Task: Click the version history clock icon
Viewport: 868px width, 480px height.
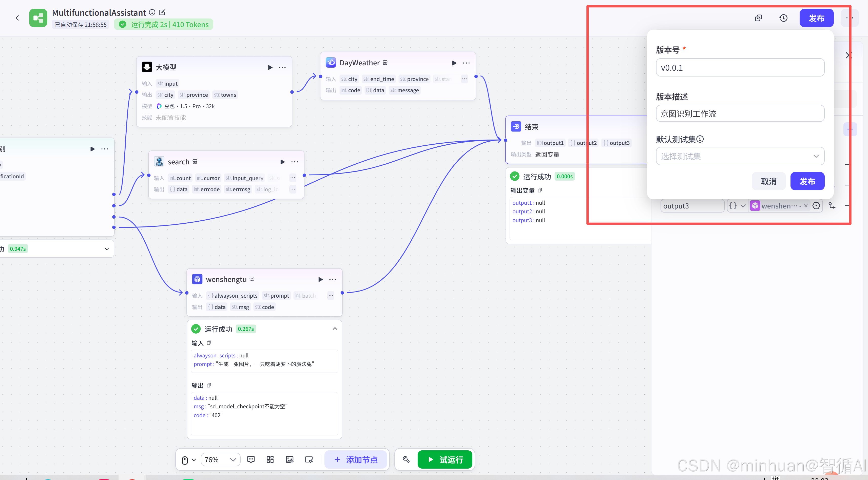Action: point(783,18)
